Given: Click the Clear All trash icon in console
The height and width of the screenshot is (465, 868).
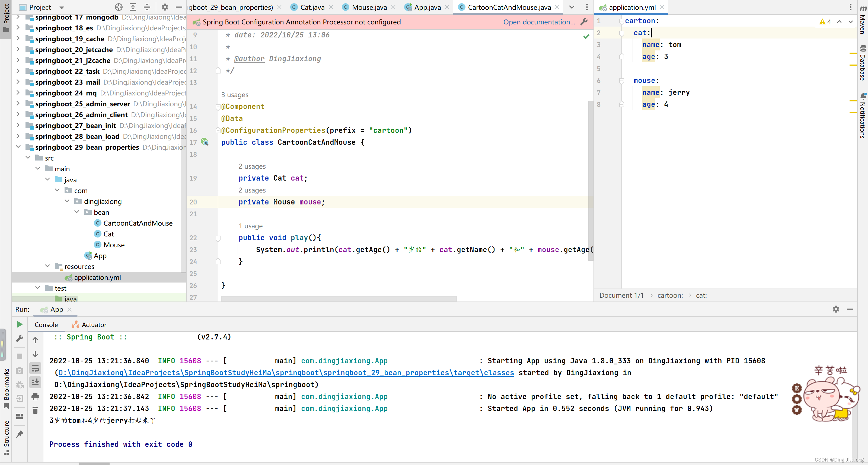Looking at the screenshot, I should click(35, 410).
